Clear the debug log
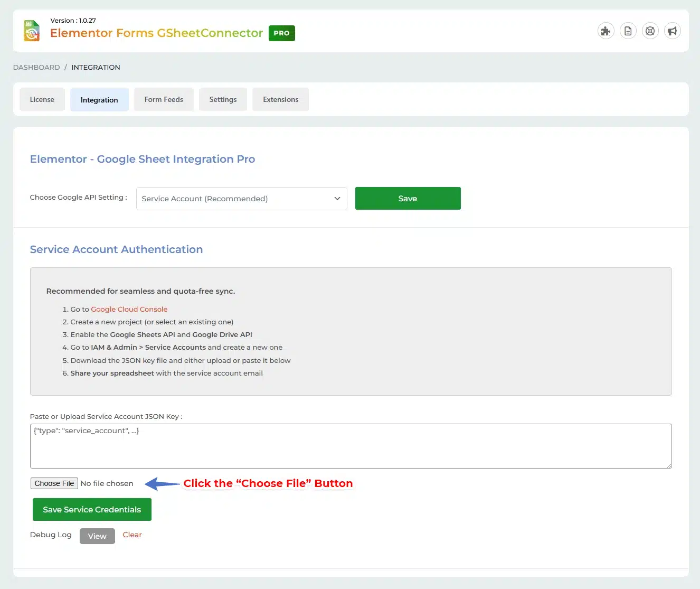 (132, 535)
